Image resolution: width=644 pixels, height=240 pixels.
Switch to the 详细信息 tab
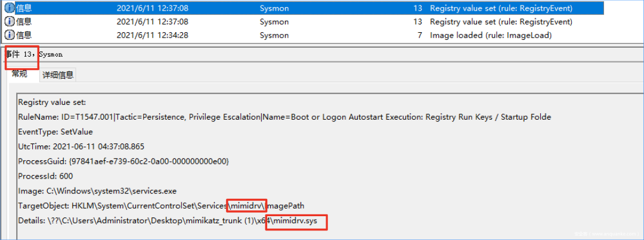click(58, 74)
